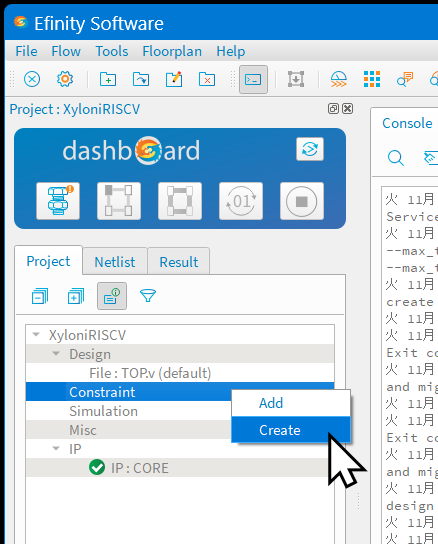Open the new project toolbar icon
The image size is (438, 544).
108,79
